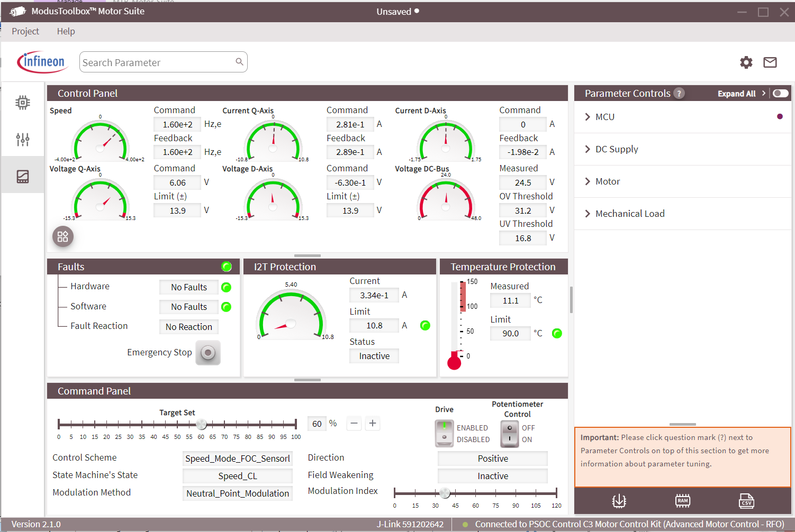Increase Target Set with plus button
The width and height of the screenshot is (795, 532).
(373, 423)
